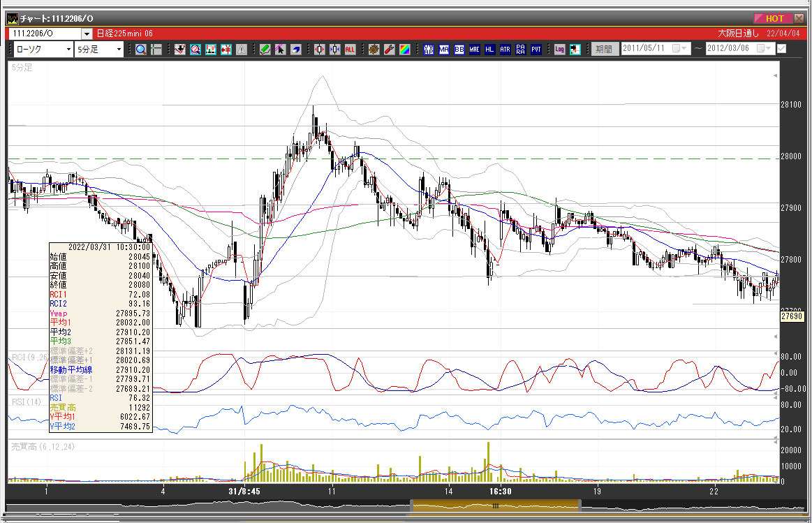The height and width of the screenshot is (523, 812).
Task: Click the chart down-arrow toolbar icon
Action: point(179,49)
